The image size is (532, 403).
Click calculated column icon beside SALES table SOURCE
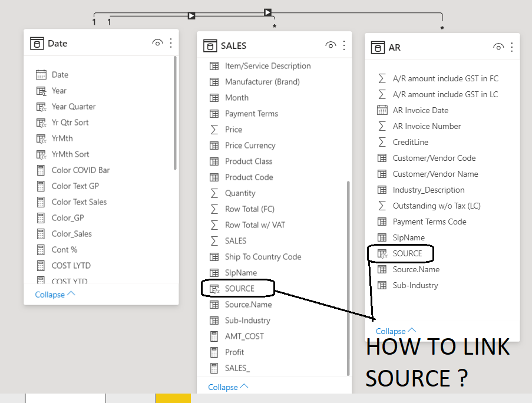[x=214, y=289]
